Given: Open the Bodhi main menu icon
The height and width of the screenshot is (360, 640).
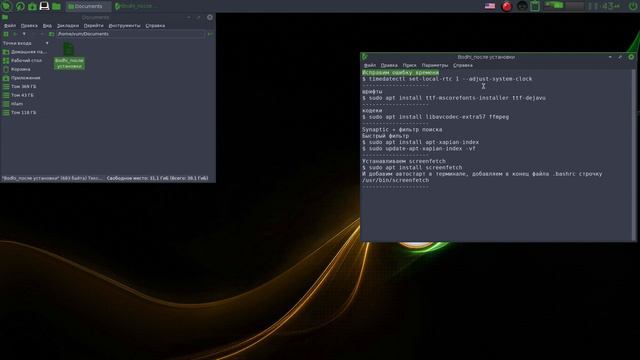Looking at the screenshot, I should pos(6,6).
